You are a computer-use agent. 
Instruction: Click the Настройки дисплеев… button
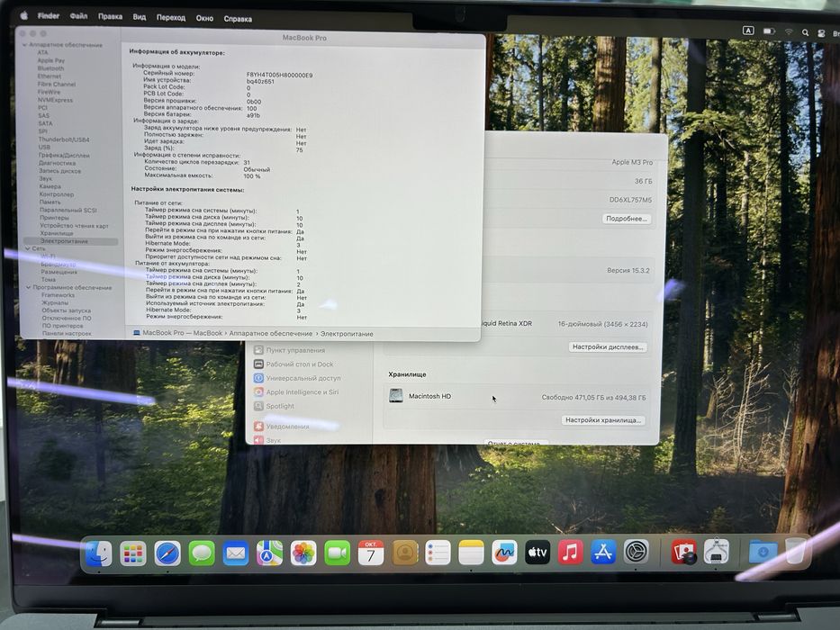point(608,347)
